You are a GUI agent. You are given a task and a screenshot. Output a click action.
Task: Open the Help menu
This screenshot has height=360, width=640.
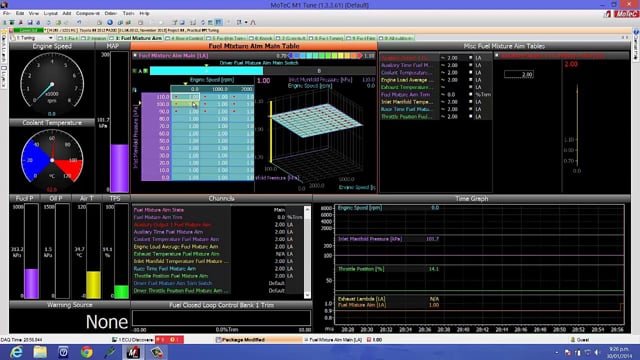[x=144, y=13]
